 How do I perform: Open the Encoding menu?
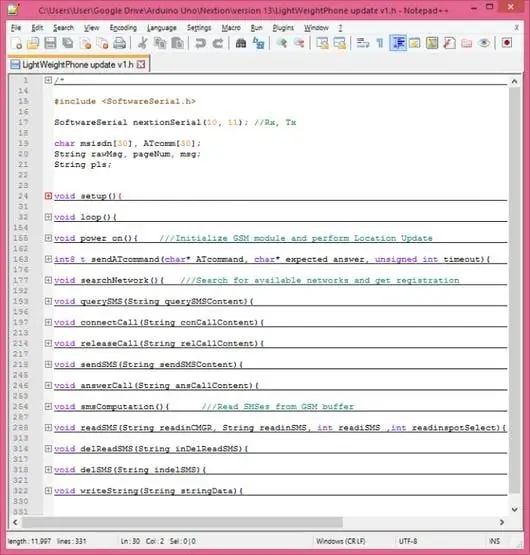123,28
